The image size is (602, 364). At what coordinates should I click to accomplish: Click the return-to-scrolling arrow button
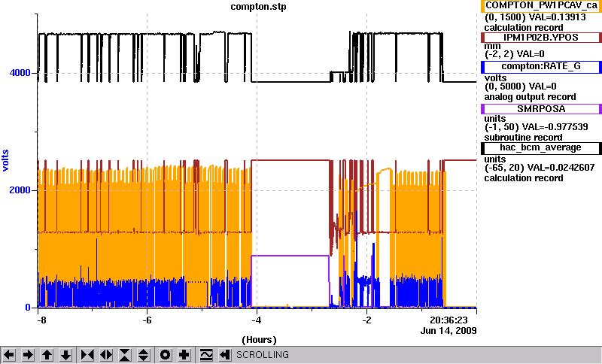coord(225,355)
